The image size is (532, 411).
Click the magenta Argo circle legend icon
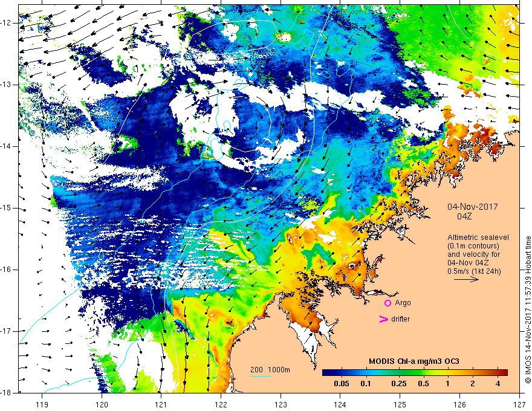[x=388, y=303]
